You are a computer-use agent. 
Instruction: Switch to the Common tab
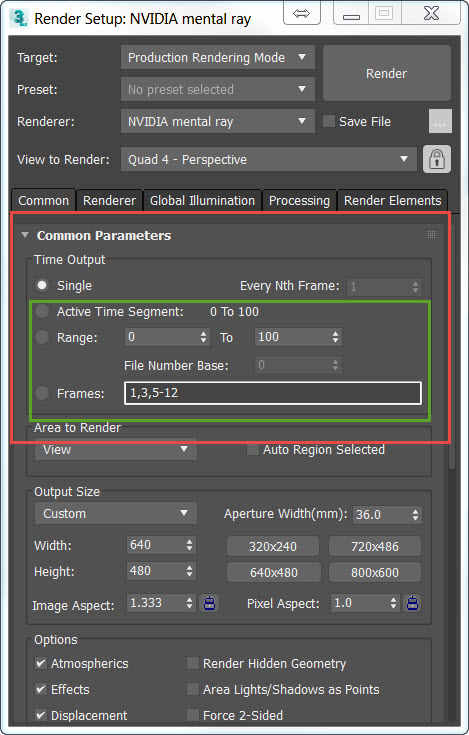pos(44,201)
